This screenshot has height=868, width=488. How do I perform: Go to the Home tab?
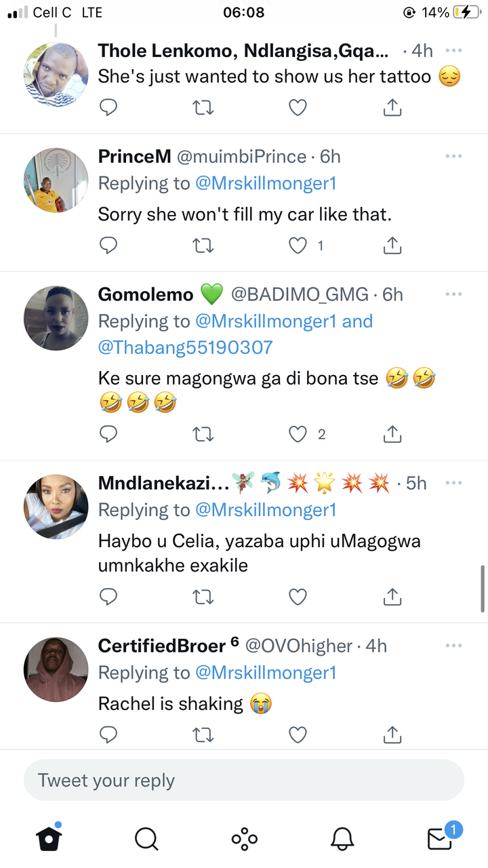pyautogui.click(x=49, y=839)
